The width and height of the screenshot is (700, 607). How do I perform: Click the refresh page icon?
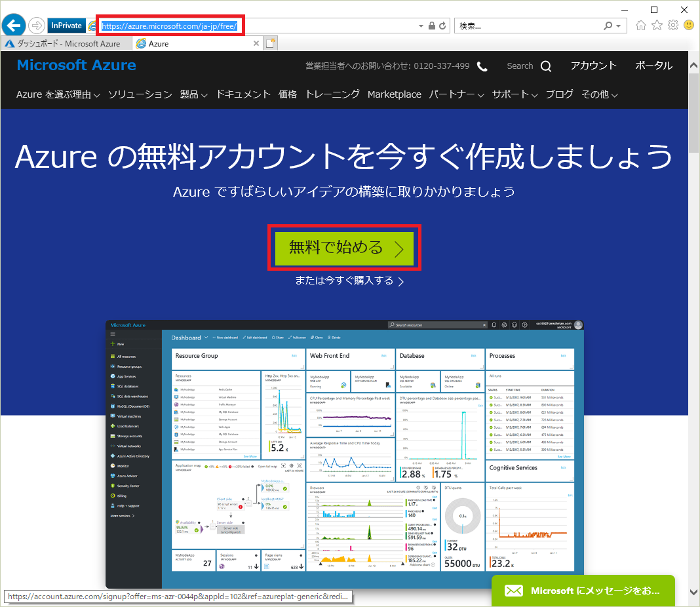(442, 26)
